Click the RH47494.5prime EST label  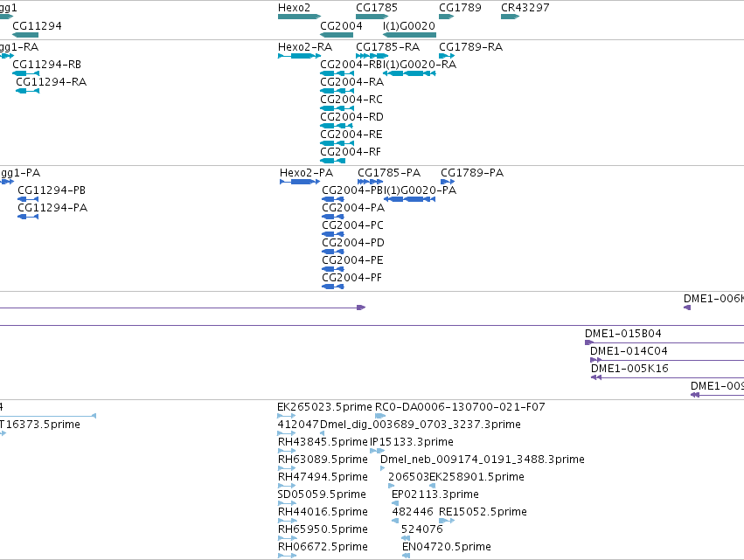pyautogui.click(x=323, y=478)
